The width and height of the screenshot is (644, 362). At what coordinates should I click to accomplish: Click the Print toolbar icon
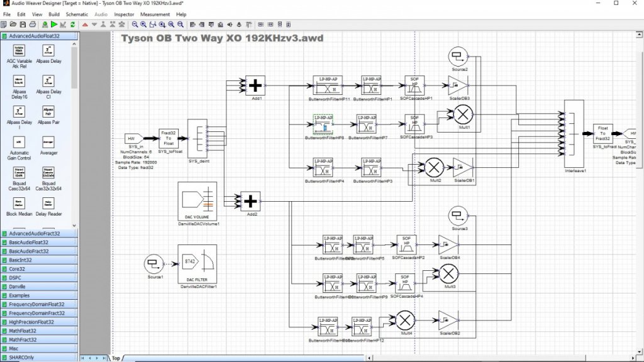33,25
